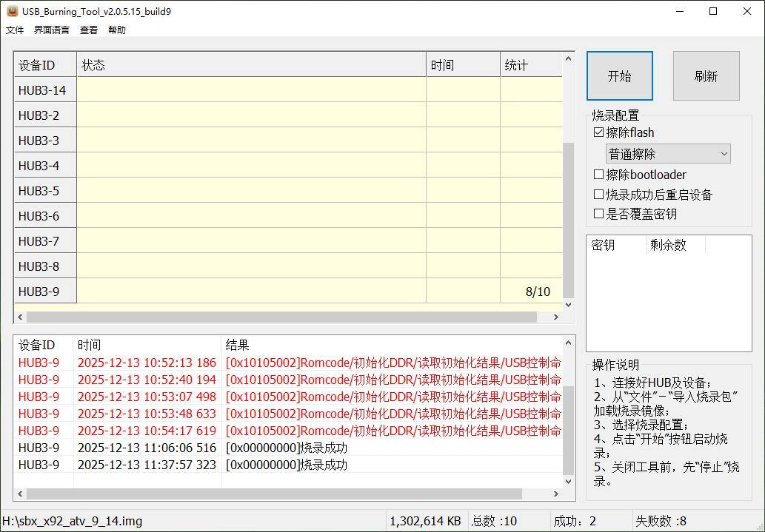Screen dimensions: 765x532
Task: Click the 状态 column header
Action: click(x=252, y=64)
